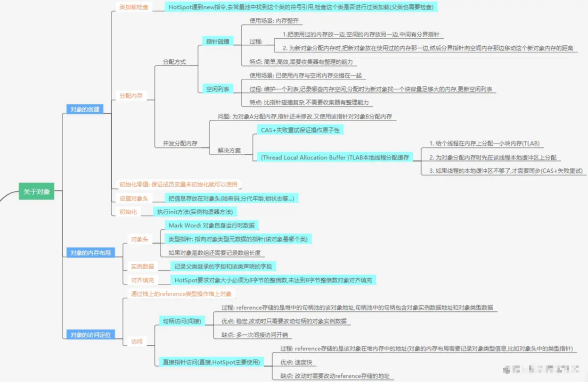Click the text starting 'HotSpot要求对象大小必须为8字节'
Screen dimensions: 588x382
(x=273, y=280)
